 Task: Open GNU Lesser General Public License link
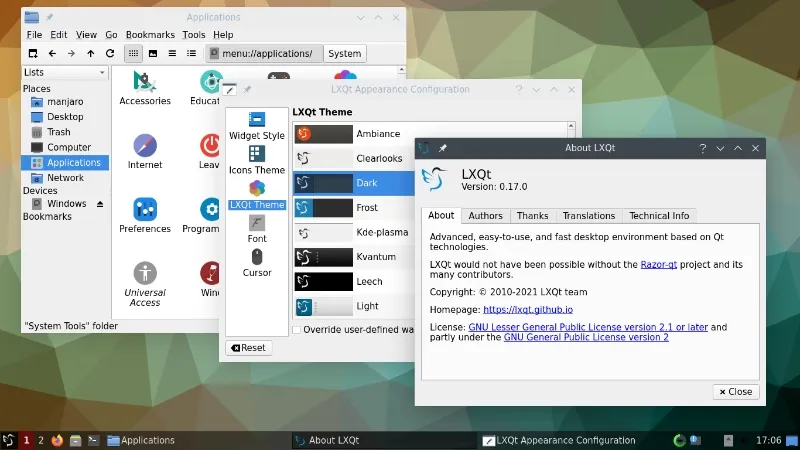pyautogui.click(x=588, y=327)
